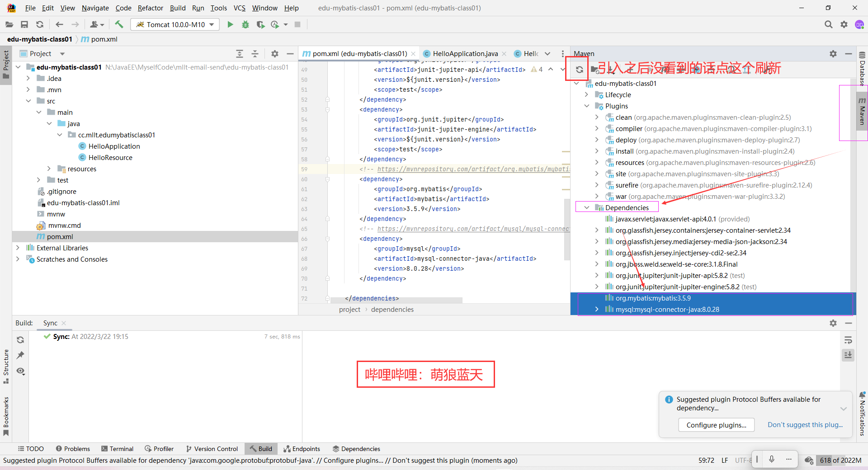Click edu-mybatis-class01 navigation breadcrumb
Viewport: 868px width, 470px height.
click(x=40, y=39)
